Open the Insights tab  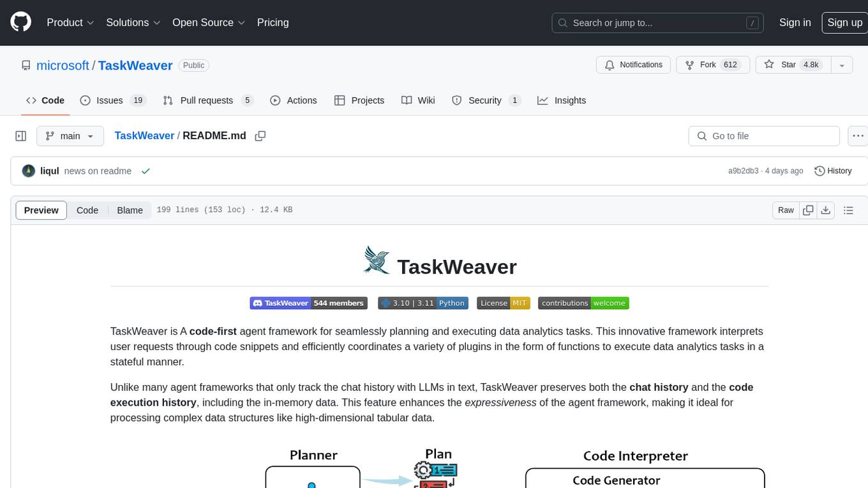[562, 100]
